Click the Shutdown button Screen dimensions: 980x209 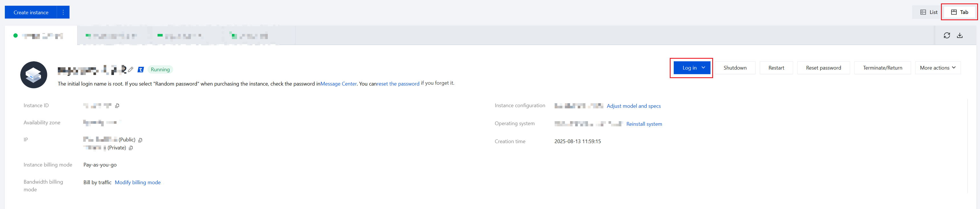735,68
